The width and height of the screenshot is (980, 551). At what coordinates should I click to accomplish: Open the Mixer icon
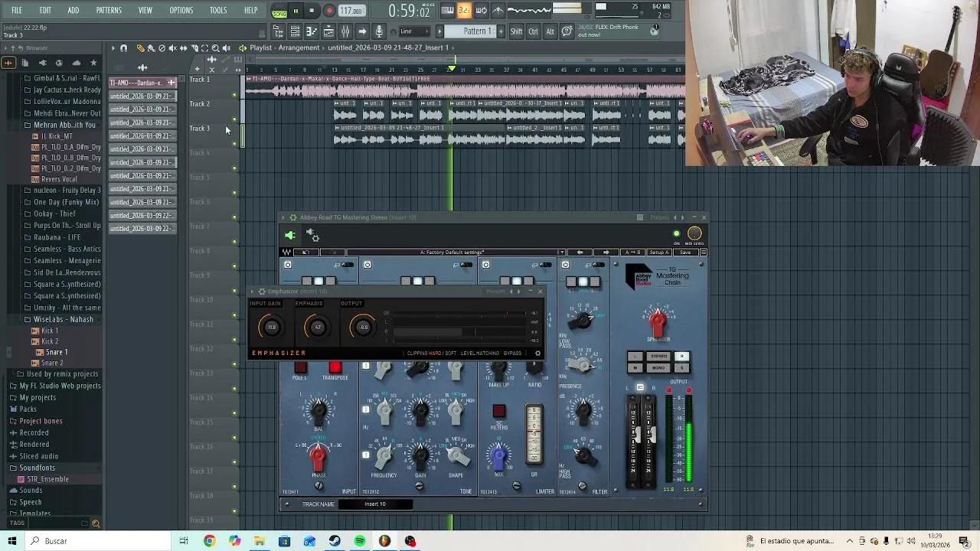tap(345, 31)
